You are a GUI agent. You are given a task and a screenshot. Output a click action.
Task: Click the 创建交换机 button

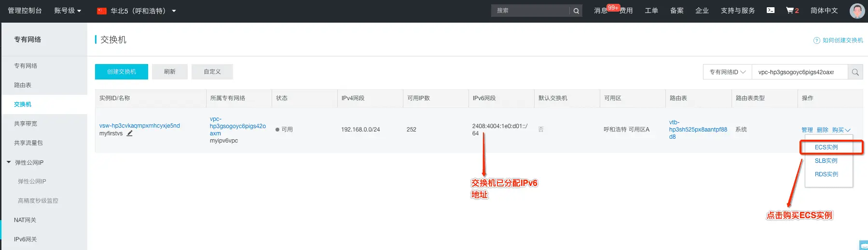click(x=122, y=72)
